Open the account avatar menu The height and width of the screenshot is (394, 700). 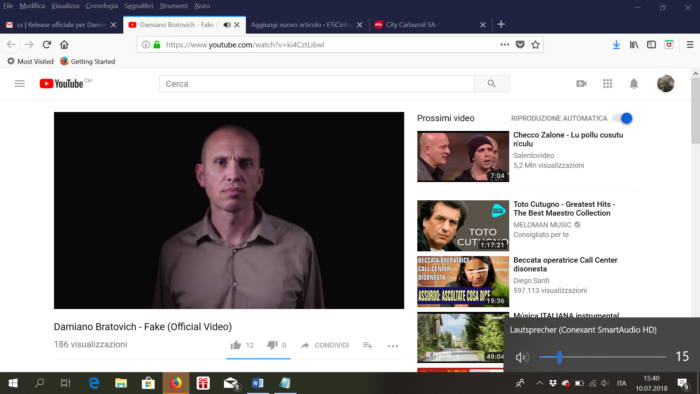click(x=666, y=83)
